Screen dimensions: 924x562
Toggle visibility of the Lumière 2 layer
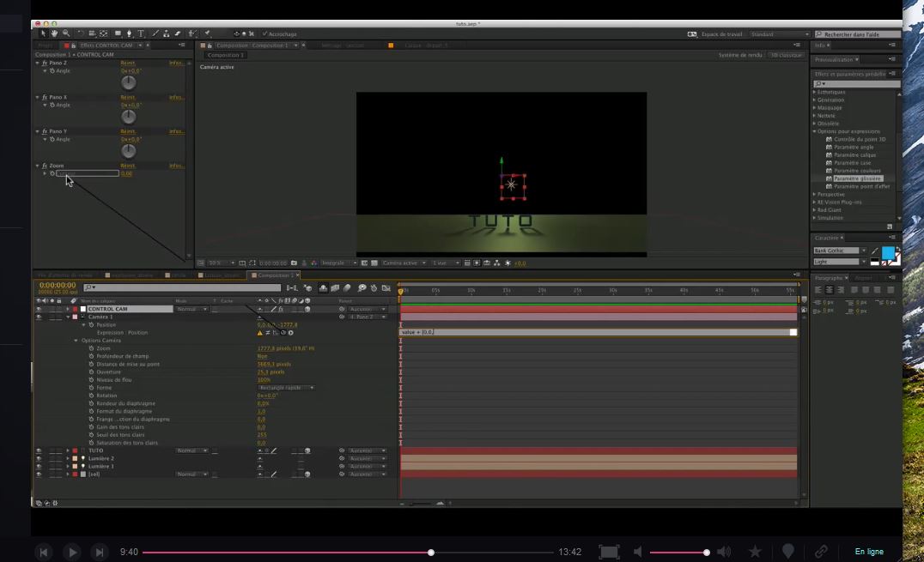click(39, 458)
